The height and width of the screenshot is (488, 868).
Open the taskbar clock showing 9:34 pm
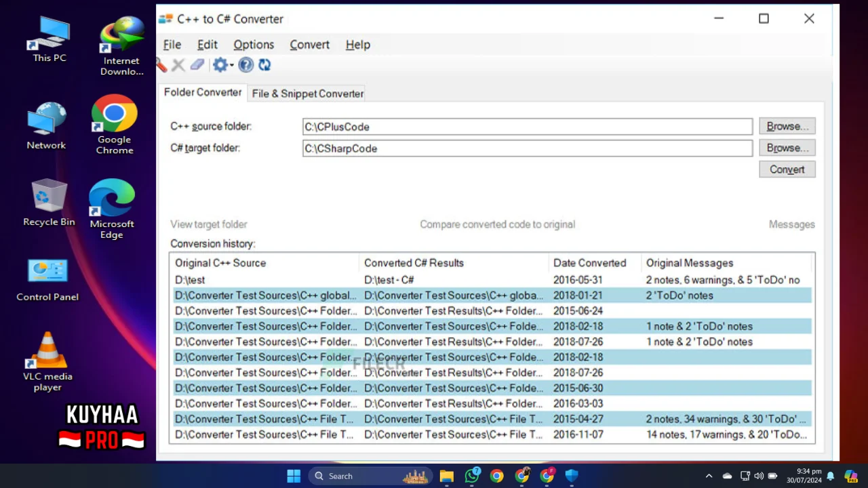(804, 476)
